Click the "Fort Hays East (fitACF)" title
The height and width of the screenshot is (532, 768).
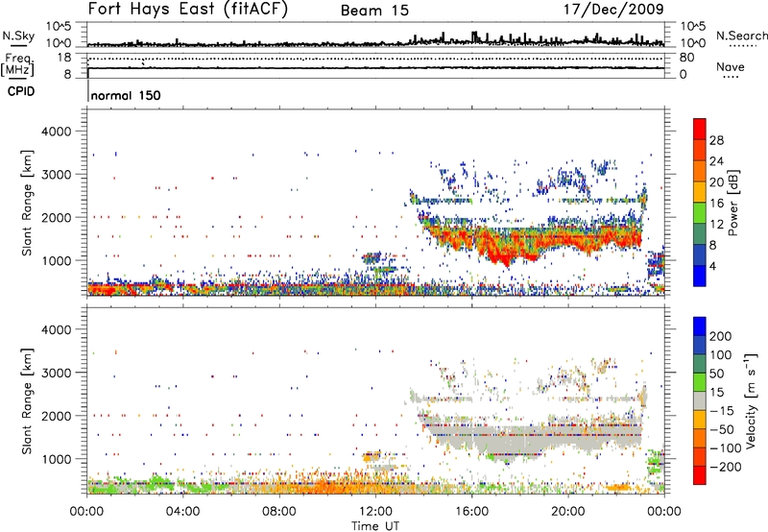pyautogui.click(x=188, y=9)
